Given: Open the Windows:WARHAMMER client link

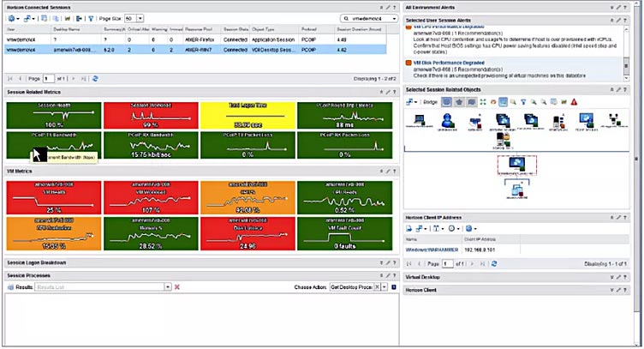Looking at the screenshot, I should [x=432, y=250].
